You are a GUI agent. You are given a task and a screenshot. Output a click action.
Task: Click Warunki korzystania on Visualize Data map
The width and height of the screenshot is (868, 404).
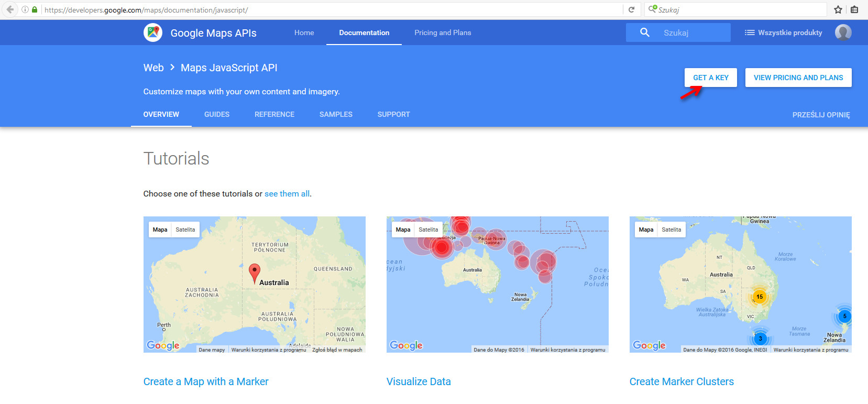coord(568,350)
